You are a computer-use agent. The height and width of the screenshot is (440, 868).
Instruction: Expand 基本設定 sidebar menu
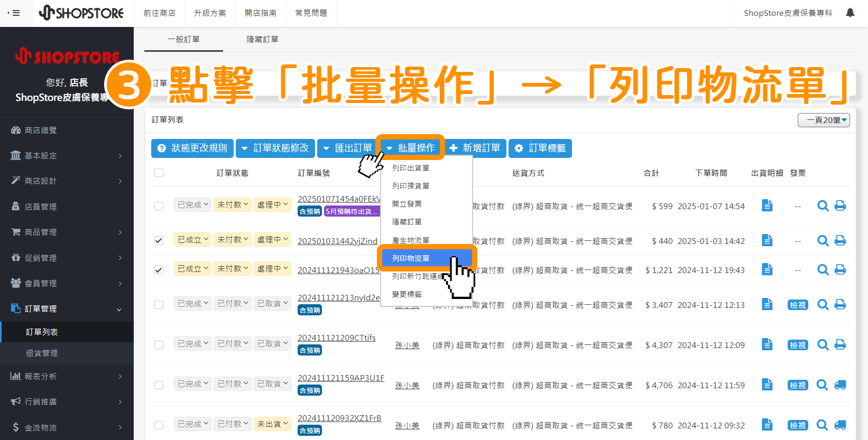click(67, 155)
